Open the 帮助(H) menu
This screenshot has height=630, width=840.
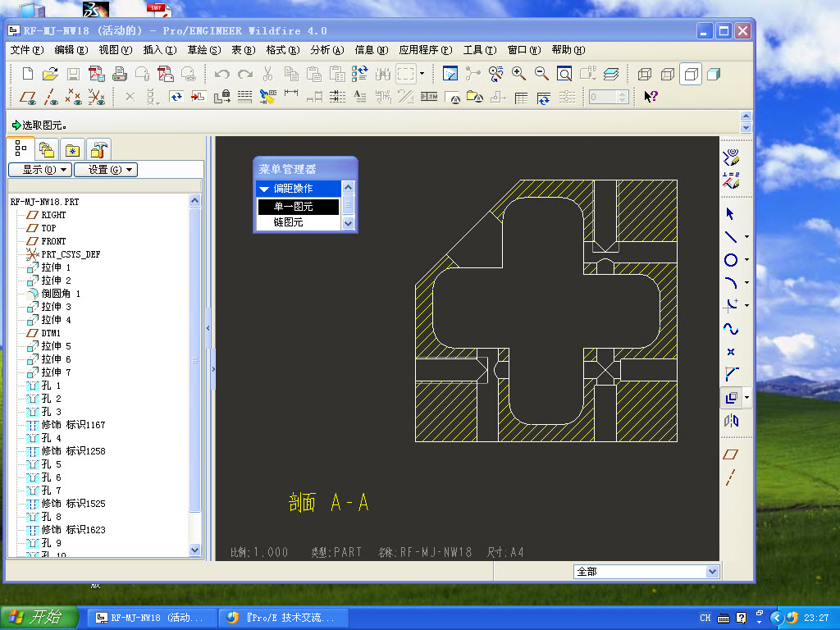pos(568,50)
